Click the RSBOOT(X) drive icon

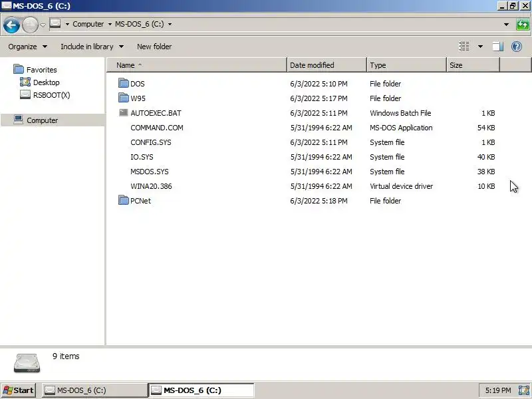tap(25, 94)
